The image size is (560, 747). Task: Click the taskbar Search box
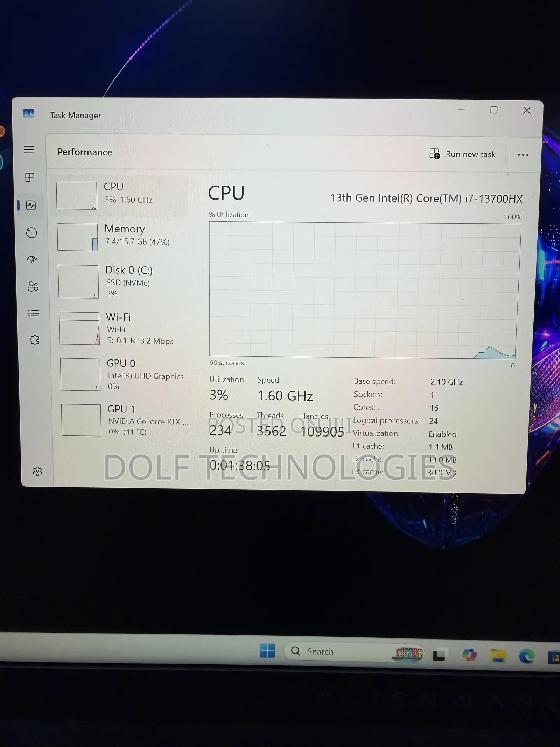[x=353, y=651]
